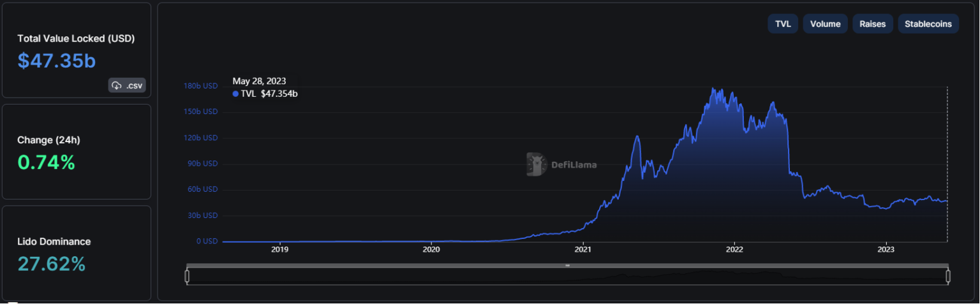
Task: Click inside the mini timeline preview track
Action: [x=447, y=277]
